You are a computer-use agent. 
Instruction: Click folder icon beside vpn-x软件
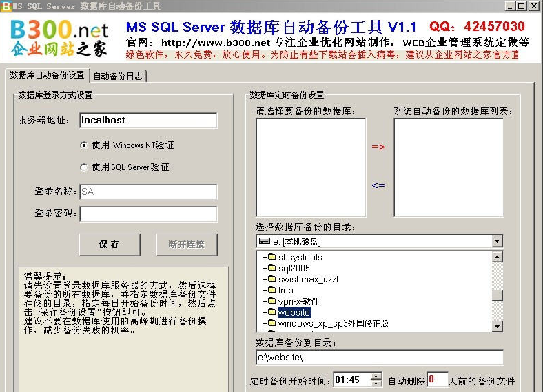(272, 301)
